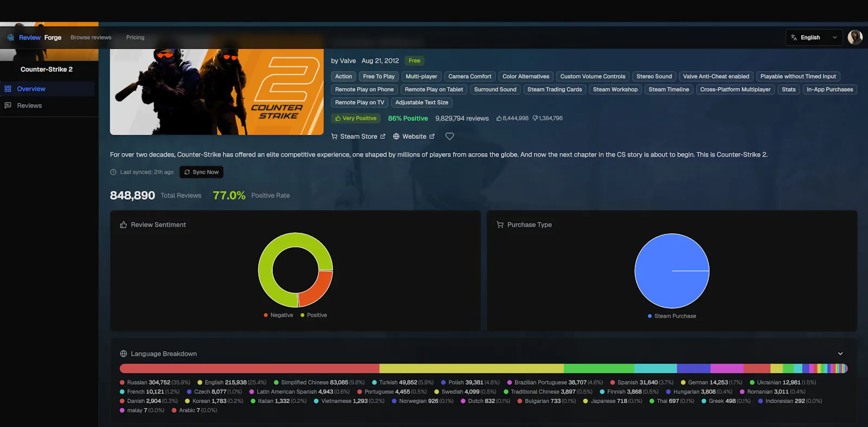
Task: Click the Cross-Platform Multiplayer tag
Action: pos(735,90)
